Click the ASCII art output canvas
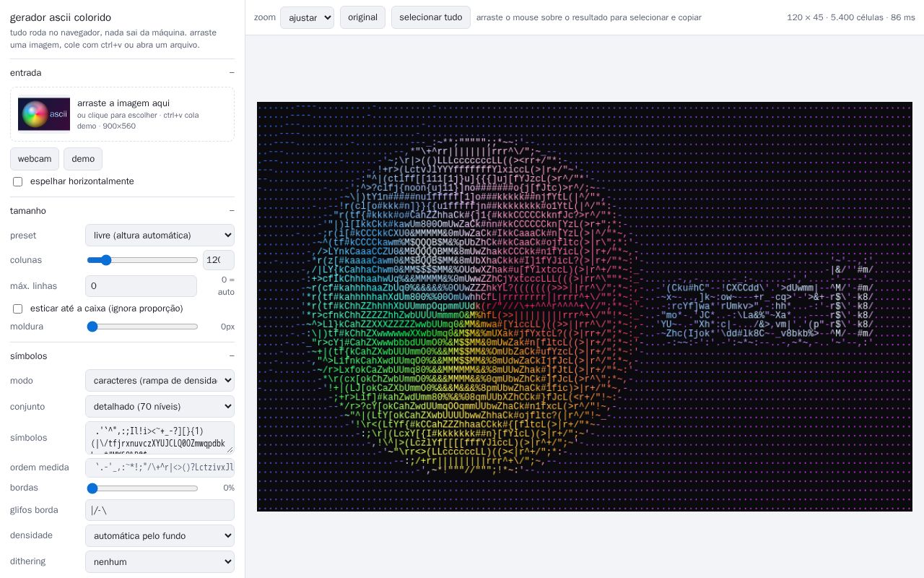The height and width of the screenshot is (578, 924). (585, 306)
